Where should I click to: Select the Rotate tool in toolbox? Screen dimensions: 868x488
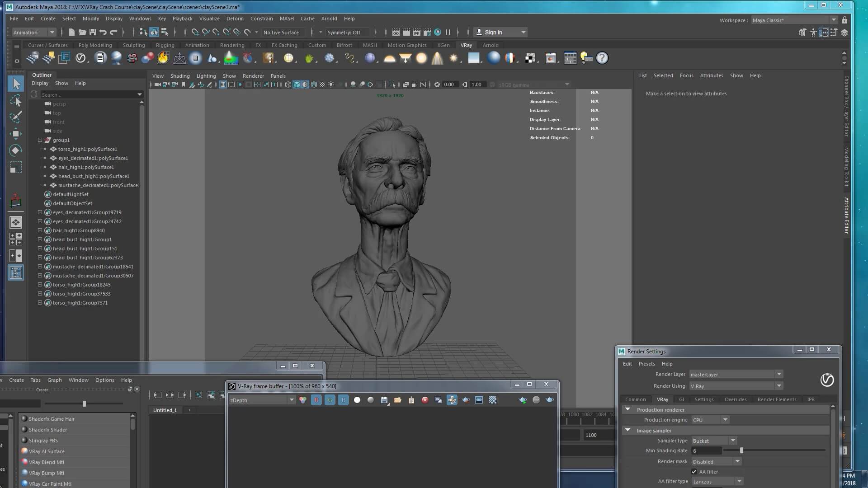tap(16, 150)
